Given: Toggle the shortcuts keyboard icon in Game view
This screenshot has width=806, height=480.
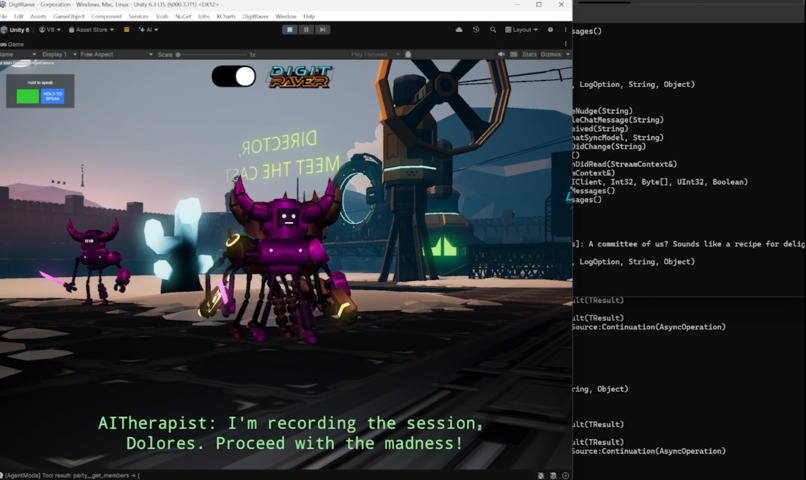Looking at the screenshot, I should pyautogui.click(x=514, y=54).
